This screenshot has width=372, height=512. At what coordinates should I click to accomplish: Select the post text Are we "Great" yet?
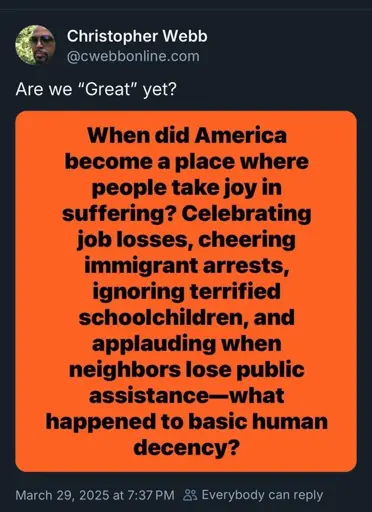click(x=96, y=89)
